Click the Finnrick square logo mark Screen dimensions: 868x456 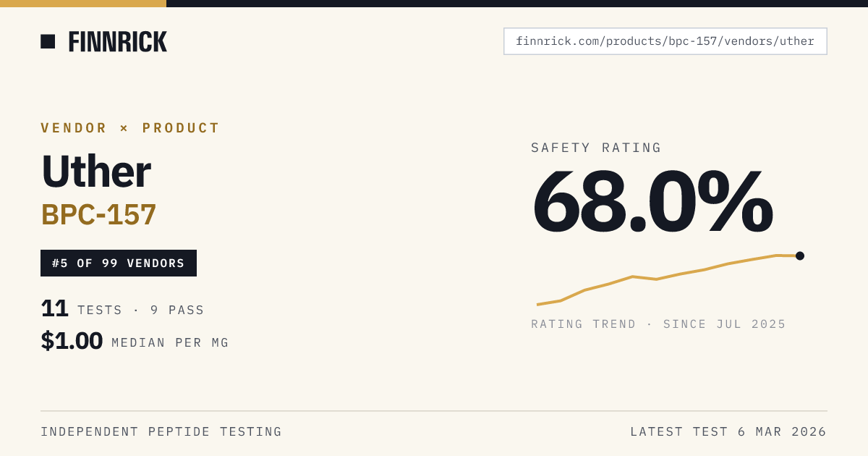[x=48, y=41]
